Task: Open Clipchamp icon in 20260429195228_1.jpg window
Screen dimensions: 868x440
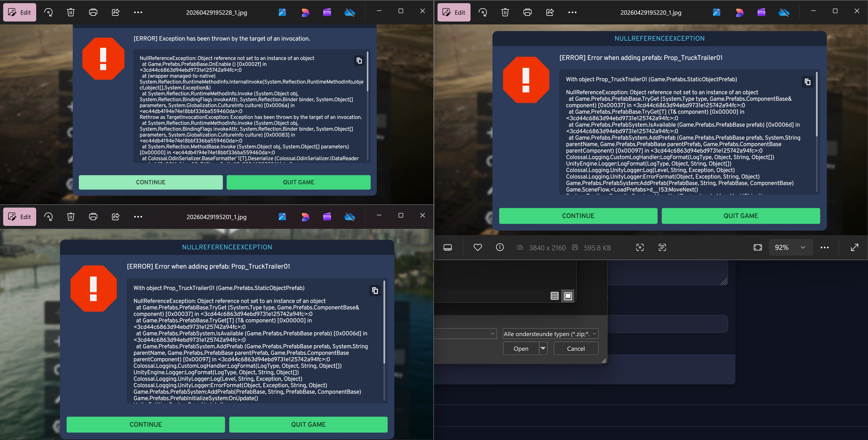Action: pos(327,12)
